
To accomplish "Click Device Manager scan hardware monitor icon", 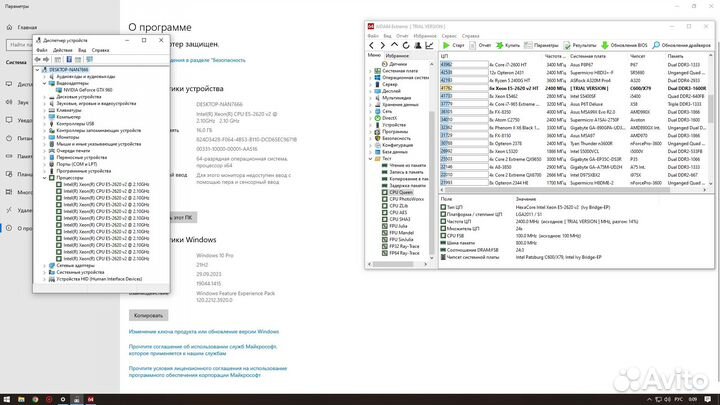I will point(90,59).
